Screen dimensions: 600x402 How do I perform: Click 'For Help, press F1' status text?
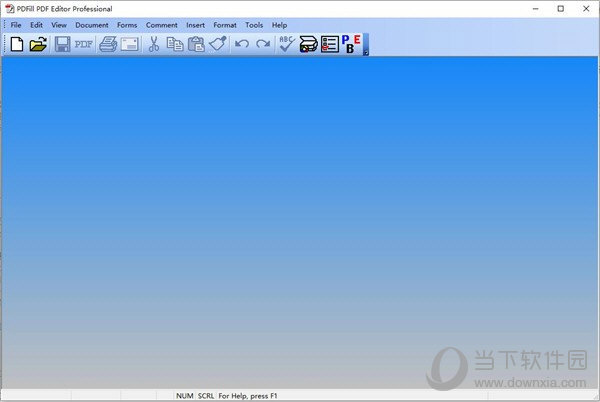[248, 396]
